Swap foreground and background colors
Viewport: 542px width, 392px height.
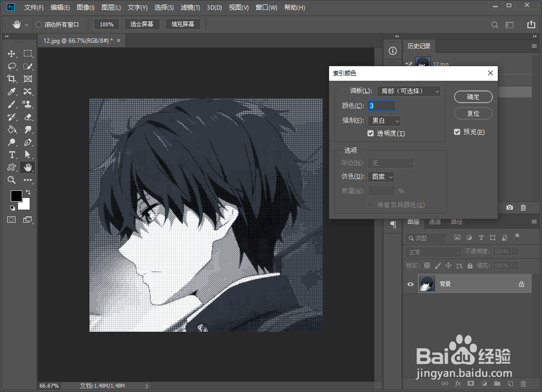coord(28,192)
